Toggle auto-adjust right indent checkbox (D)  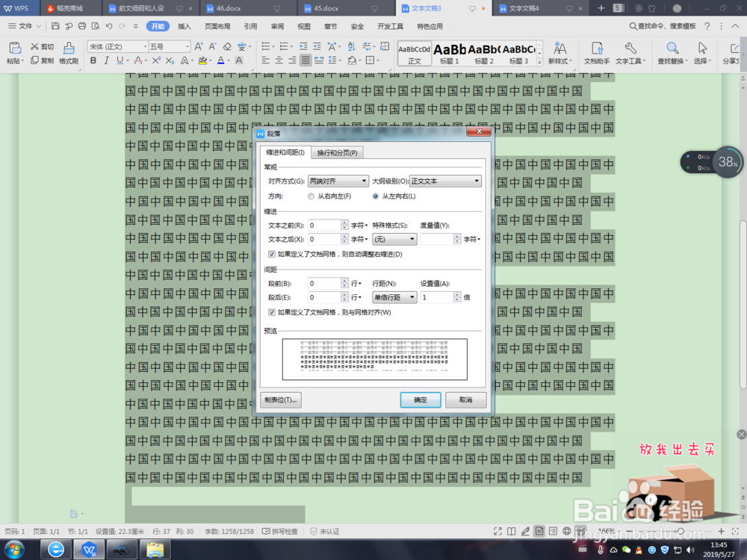click(272, 255)
